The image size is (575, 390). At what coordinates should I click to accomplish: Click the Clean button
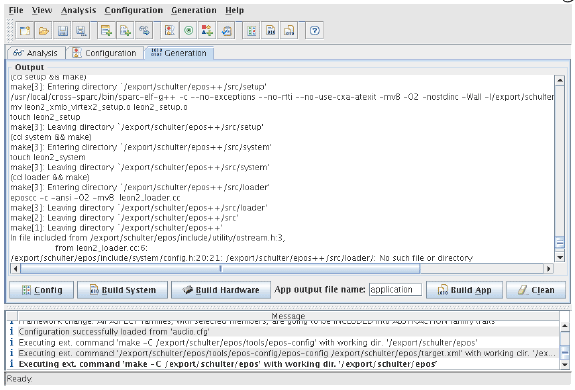tap(536, 290)
